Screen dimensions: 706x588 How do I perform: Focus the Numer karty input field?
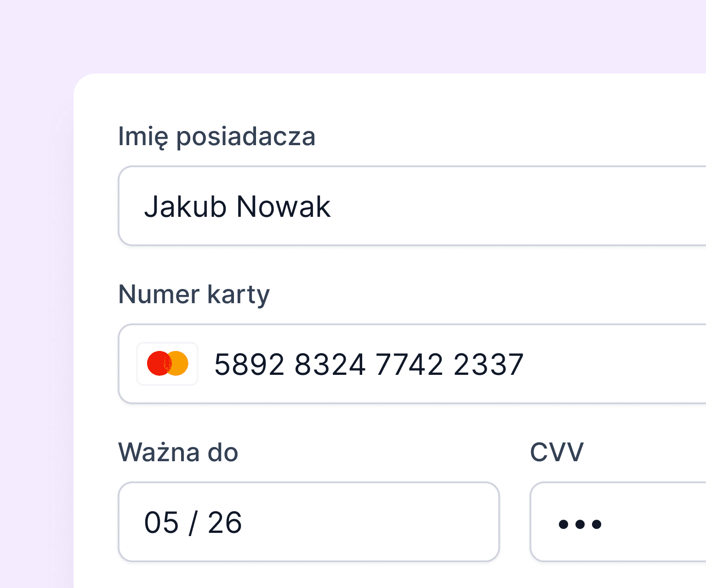(x=598, y=364)
